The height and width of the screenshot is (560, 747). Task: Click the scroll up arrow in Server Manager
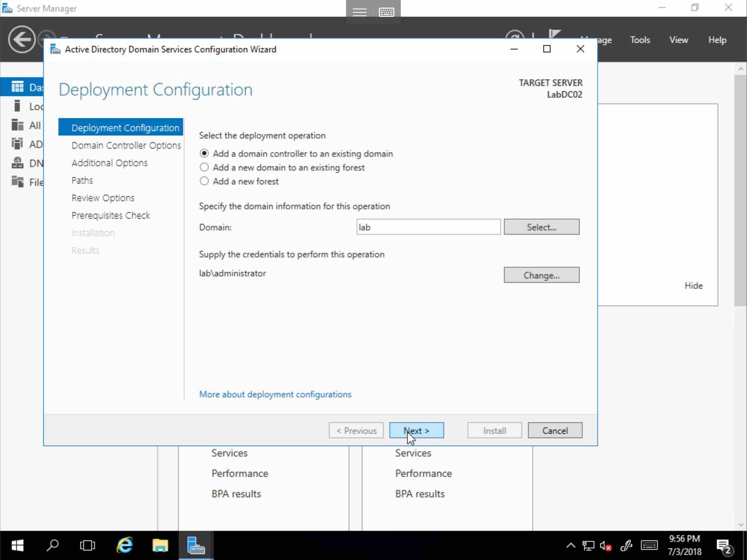pyautogui.click(x=741, y=69)
